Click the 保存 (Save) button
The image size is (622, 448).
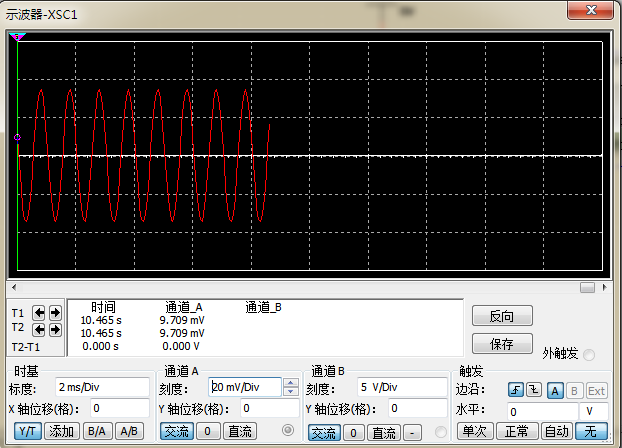502,344
